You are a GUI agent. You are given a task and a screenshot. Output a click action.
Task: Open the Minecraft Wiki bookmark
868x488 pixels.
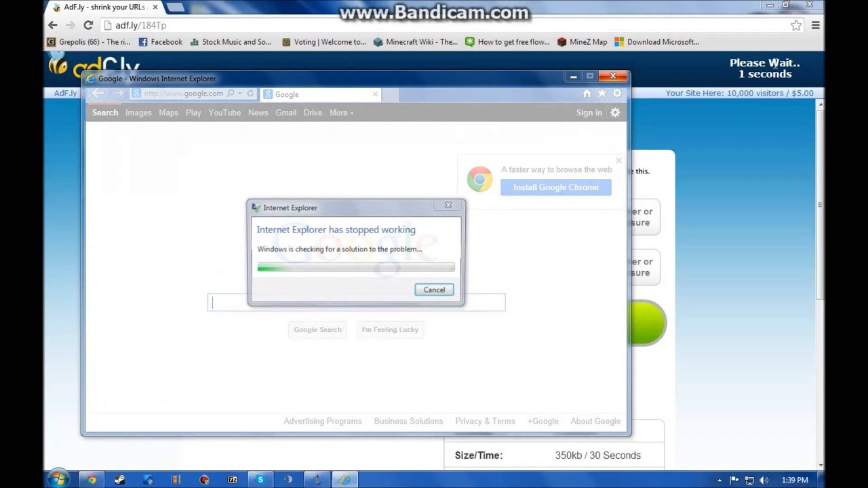tap(416, 42)
